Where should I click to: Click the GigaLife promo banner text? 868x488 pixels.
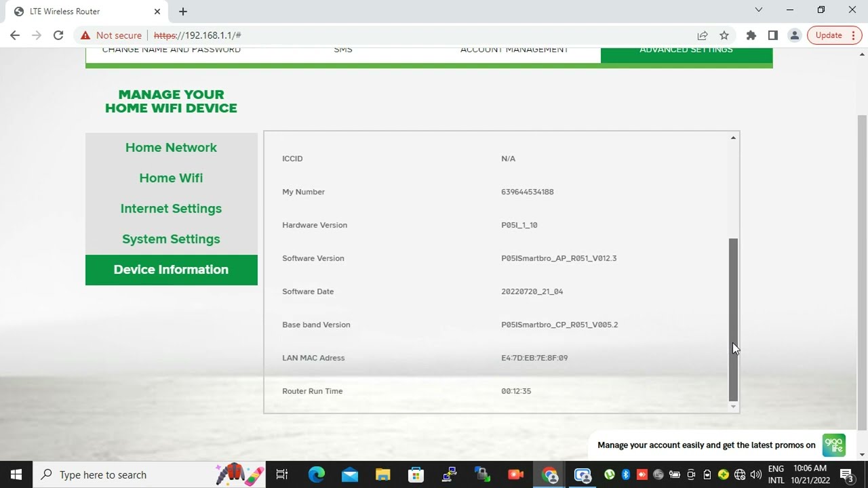[x=707, y=445]
